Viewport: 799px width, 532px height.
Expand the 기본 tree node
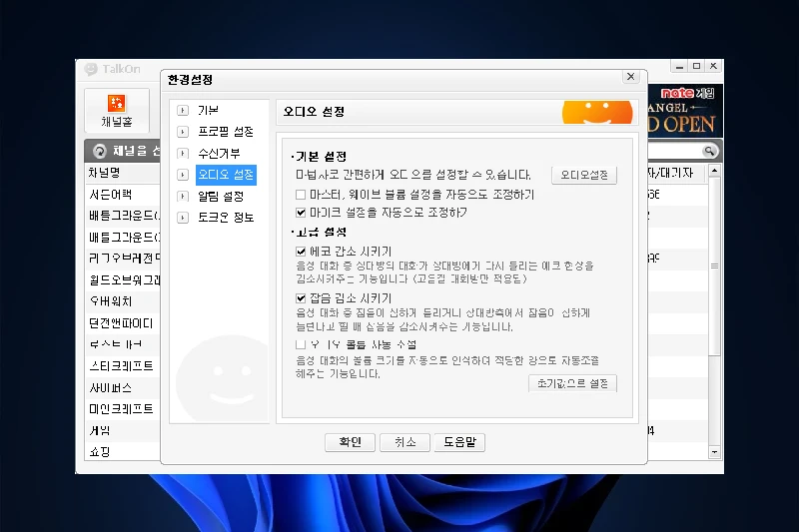point(183,111)
